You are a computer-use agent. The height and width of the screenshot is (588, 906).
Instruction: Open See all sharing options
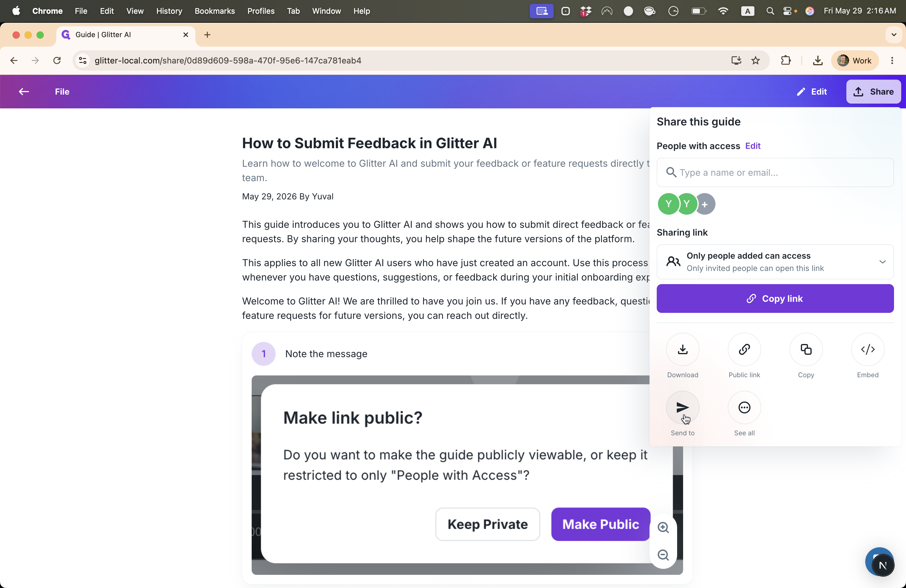point(744,407)
